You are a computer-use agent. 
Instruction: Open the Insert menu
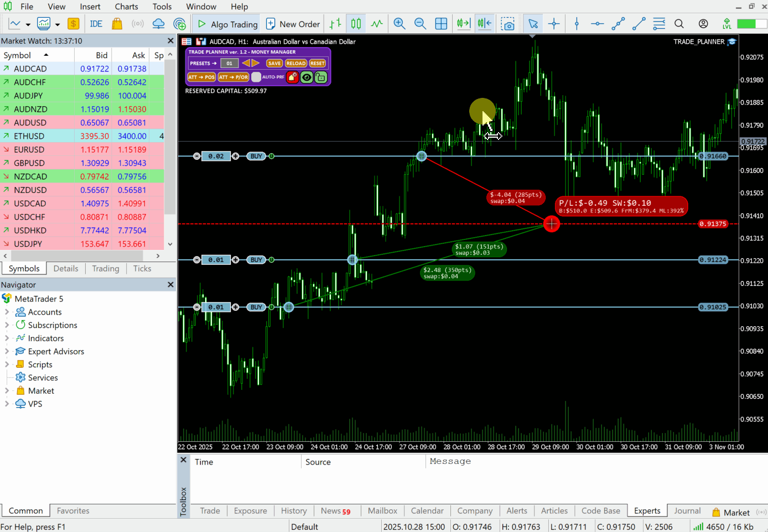(90, 7)
